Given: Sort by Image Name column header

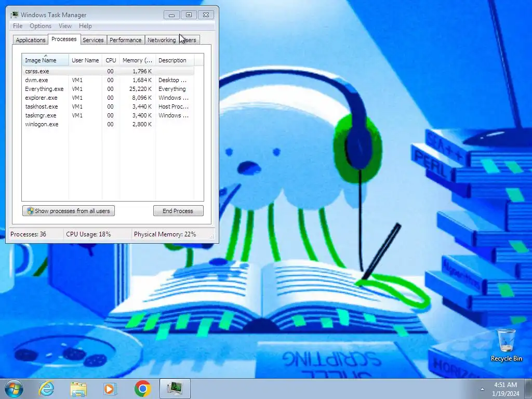Looking at the screenshot, I should [x=46, y=60].
